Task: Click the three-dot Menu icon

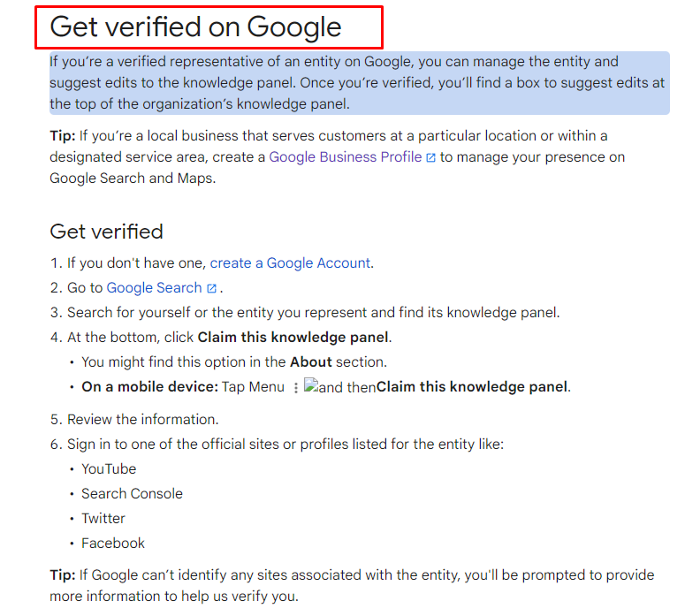Action: [x=296, y=387]
